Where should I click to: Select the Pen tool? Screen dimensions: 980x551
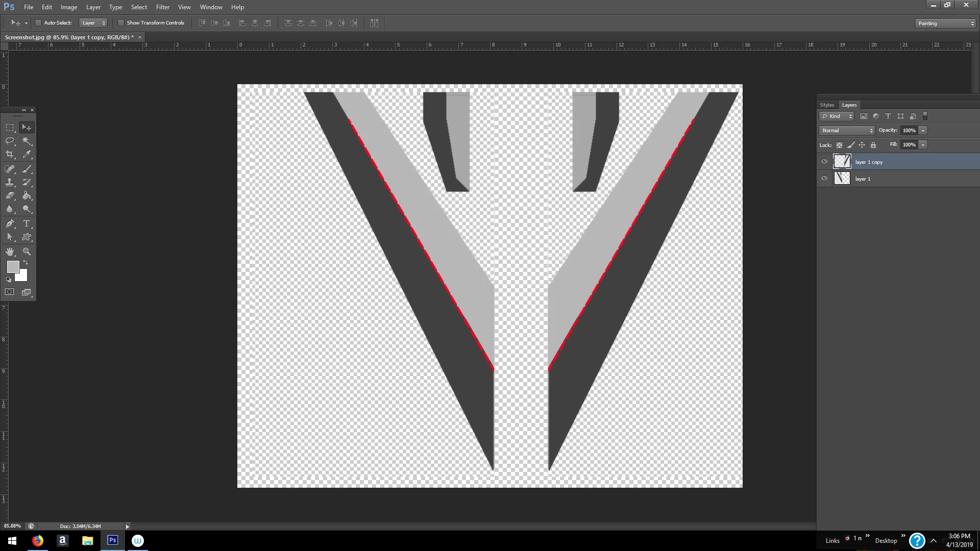coord(10,223)
